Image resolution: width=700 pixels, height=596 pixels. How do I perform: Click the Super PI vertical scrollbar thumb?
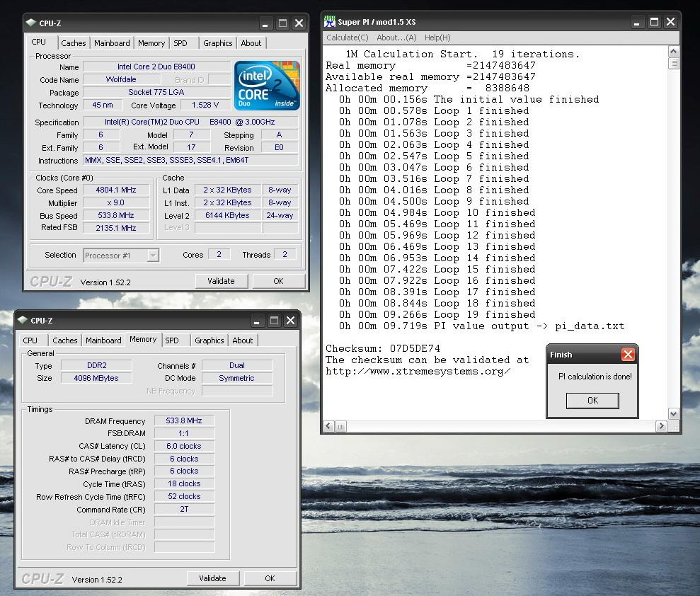pyautogui.click(x=674, y=64)
